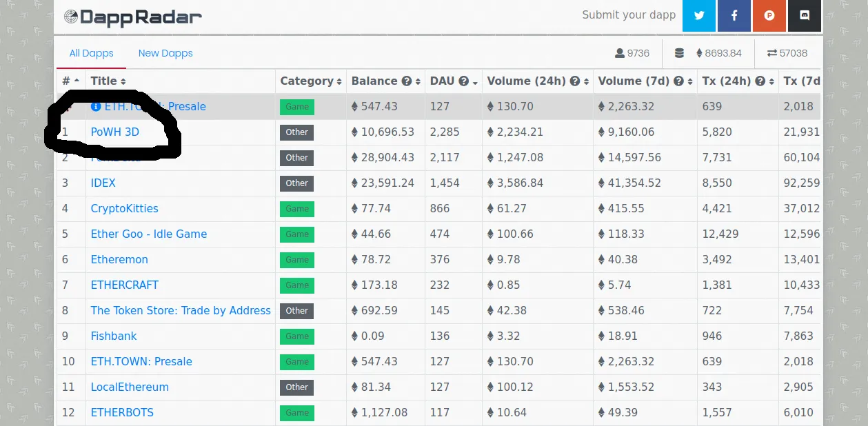This screenshot has height=426, width=868.
Task: Click IDEX 7d volume 41,354.52
Action: tap(634, 183)
